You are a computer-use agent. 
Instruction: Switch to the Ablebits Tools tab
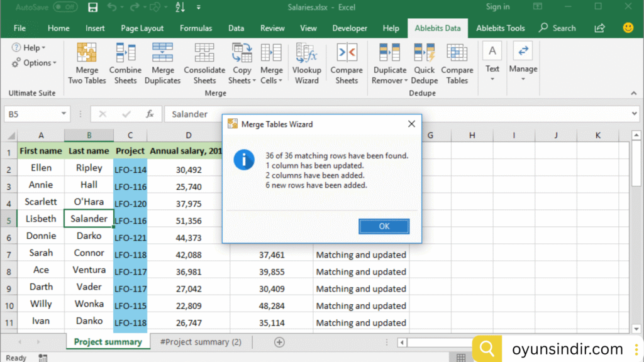click(501, 28)
